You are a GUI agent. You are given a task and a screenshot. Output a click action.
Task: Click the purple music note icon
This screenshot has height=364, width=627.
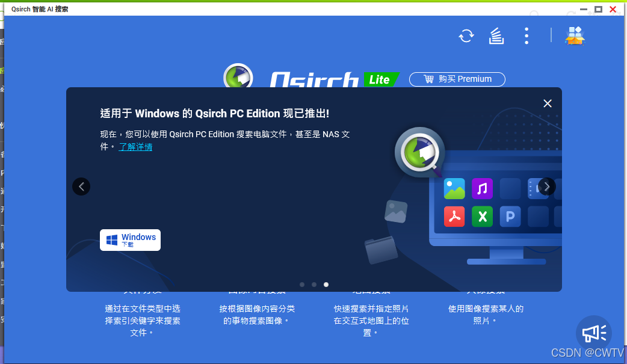(482, 188)
